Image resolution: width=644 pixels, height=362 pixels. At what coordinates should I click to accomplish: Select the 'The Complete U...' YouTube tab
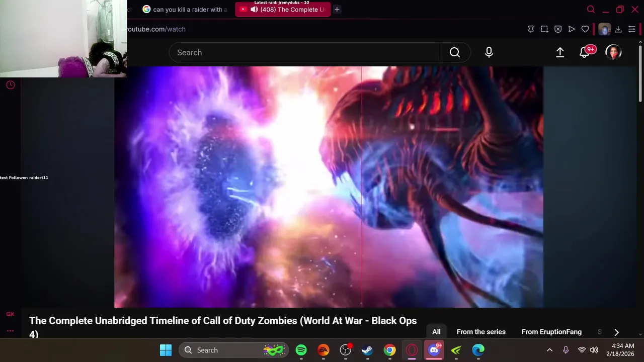[x=283, y=9]
